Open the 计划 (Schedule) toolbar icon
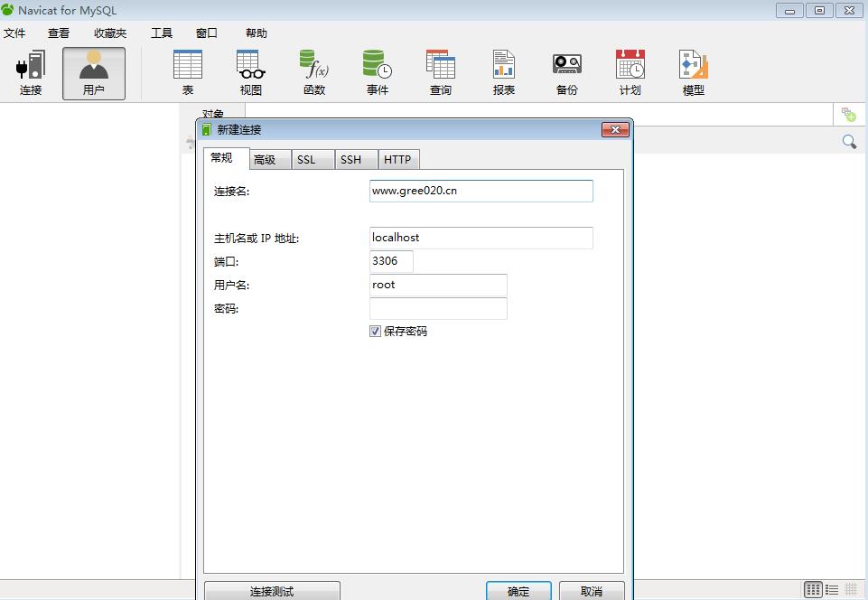 pyautogui.click(x=630, y=73)
